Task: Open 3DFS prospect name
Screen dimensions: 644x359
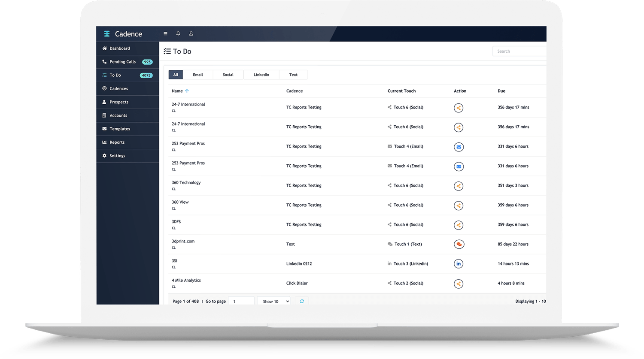Action: click(x=176, y=222)
